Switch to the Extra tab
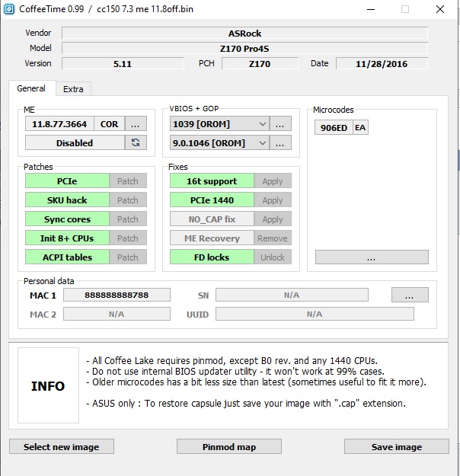460x476 pixels. 73,89
